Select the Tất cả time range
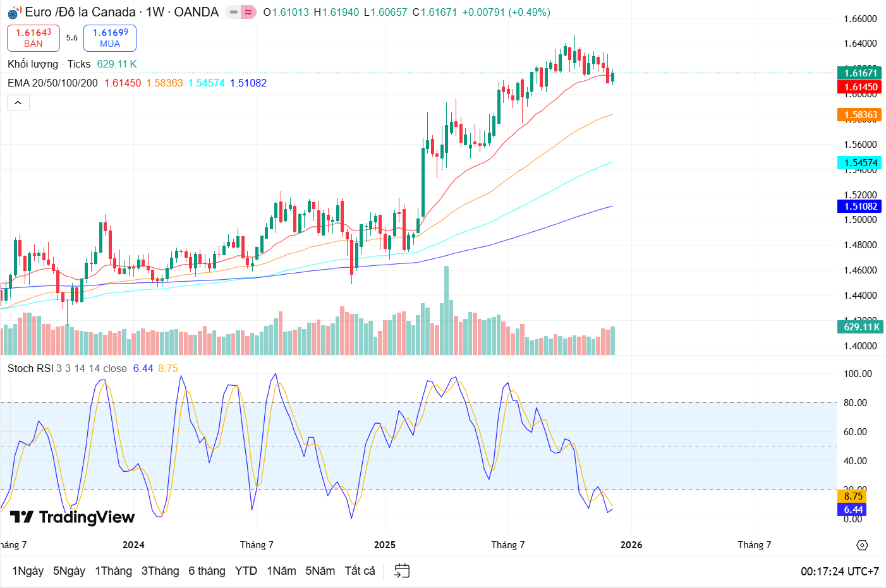 [360, 571]
